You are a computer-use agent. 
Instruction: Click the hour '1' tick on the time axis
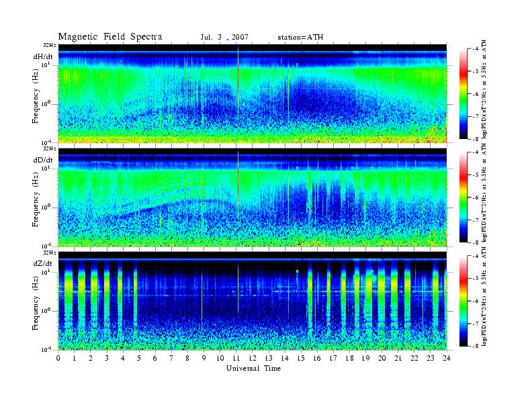click(x=75, y=358)
